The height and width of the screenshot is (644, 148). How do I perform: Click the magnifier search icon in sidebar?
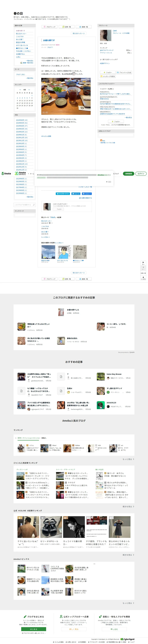pyautogui.click(x=34, y=205)
